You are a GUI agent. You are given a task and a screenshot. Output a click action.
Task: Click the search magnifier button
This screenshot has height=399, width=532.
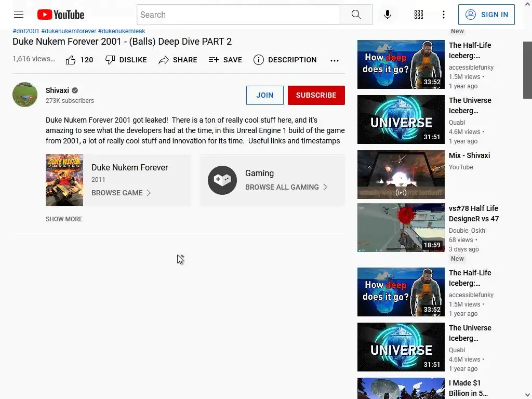tap(356, 15)
